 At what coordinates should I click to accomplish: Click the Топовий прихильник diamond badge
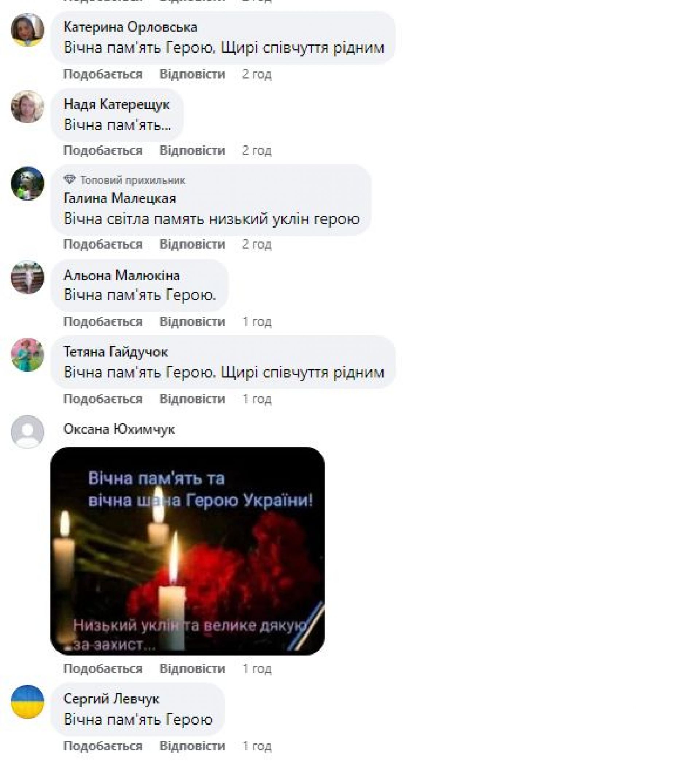click(x=70, y=179)
